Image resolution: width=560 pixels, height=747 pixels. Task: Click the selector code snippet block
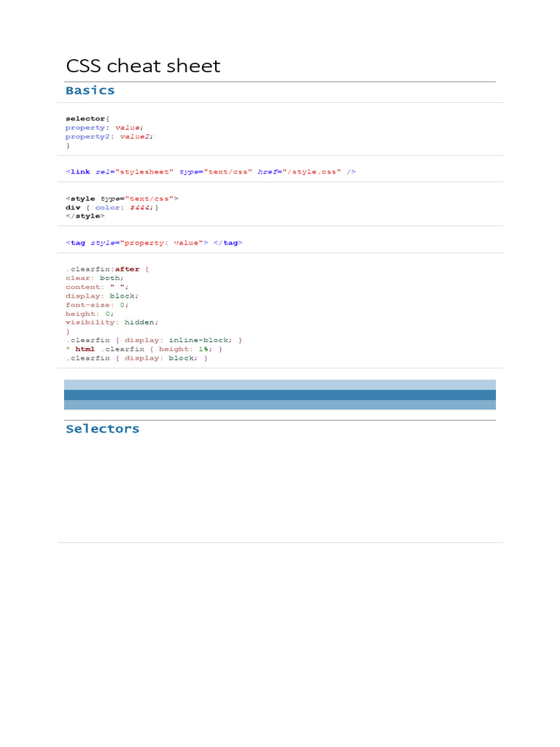pyautogui.click(x=109, y=132)
